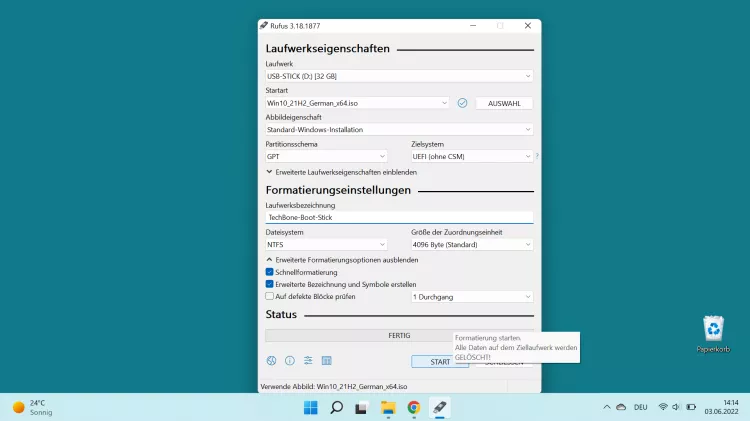The height and width of the screenshot is (421, 750).
Task: Click the Rufus info icon
Action: coord(289,361)
